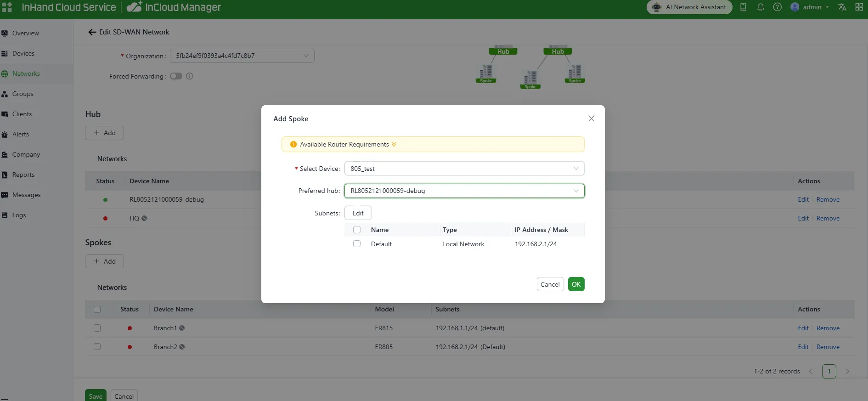Open the AI Network Assistant
Screen dimensions: 868x401
pyautogui.click(x=689, y=7)
